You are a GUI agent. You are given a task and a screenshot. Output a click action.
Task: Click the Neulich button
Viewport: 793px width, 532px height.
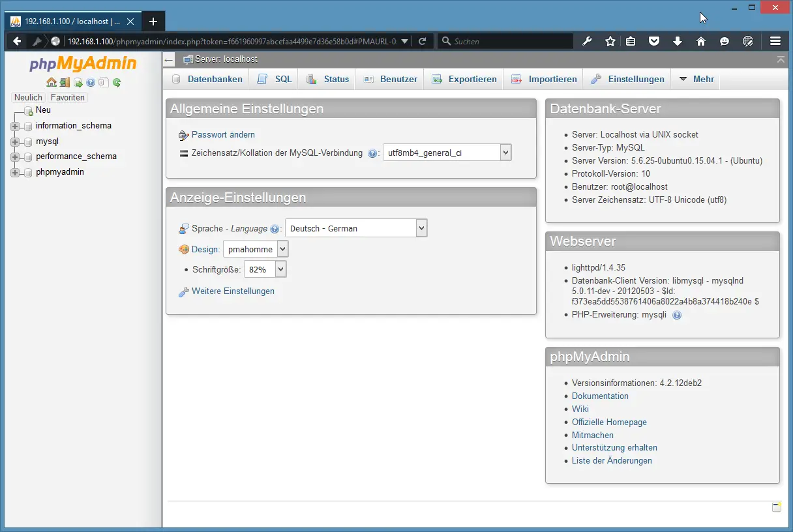click(x=28, y=97)
